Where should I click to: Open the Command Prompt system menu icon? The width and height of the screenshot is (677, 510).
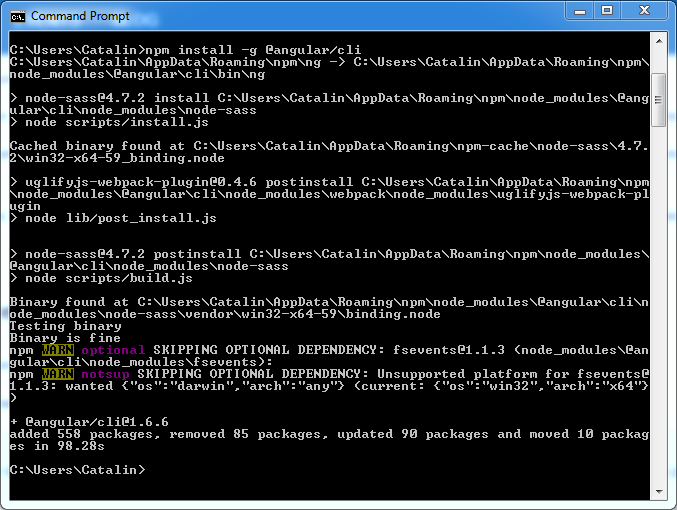click(18, 16)
